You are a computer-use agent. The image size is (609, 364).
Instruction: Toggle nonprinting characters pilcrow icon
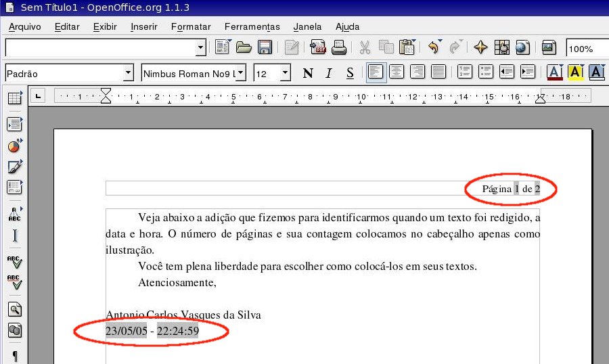[14, 355]
